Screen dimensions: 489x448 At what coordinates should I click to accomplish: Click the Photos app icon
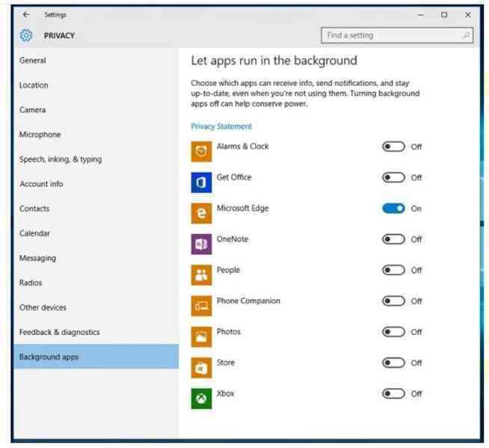(x=201, y=337)
